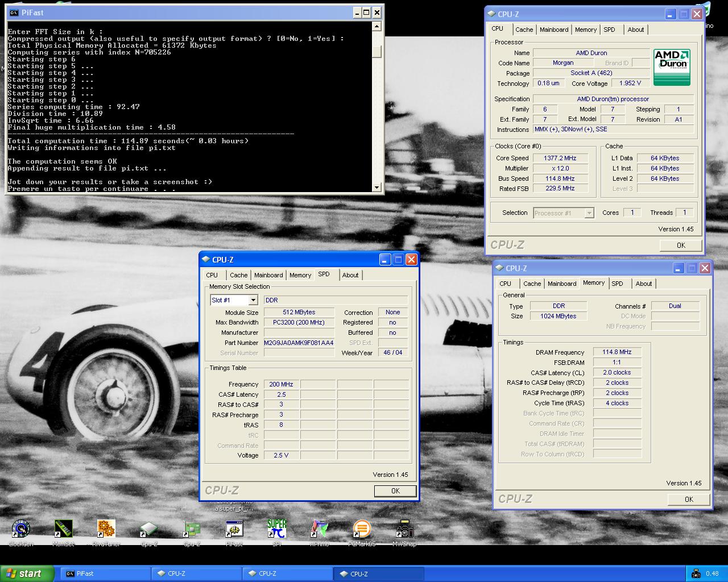Select CPU tab in the Memory CPU-Z window
This screenshot has width=728, height=582.
506,284
